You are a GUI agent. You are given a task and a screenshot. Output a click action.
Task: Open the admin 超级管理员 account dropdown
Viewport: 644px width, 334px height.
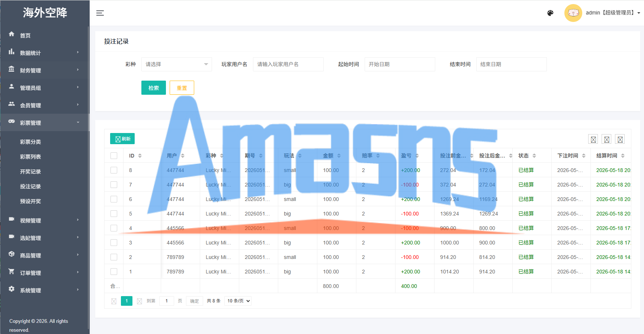point(613,13)
